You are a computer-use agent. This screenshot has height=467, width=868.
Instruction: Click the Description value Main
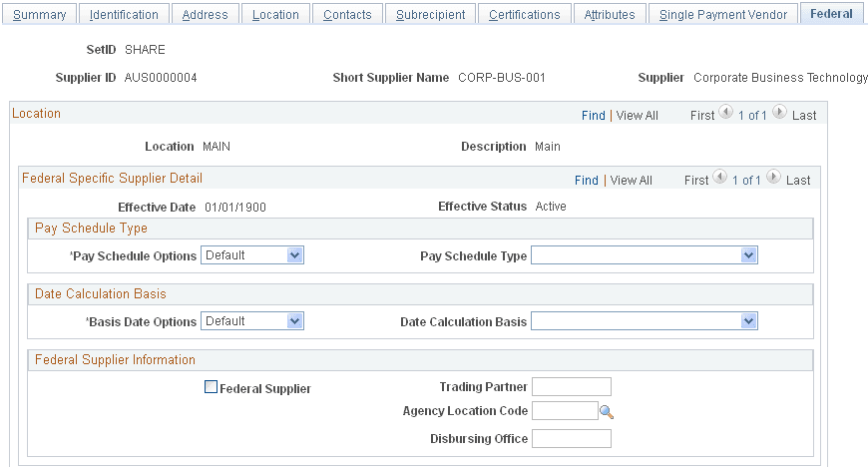pos(548,147)
